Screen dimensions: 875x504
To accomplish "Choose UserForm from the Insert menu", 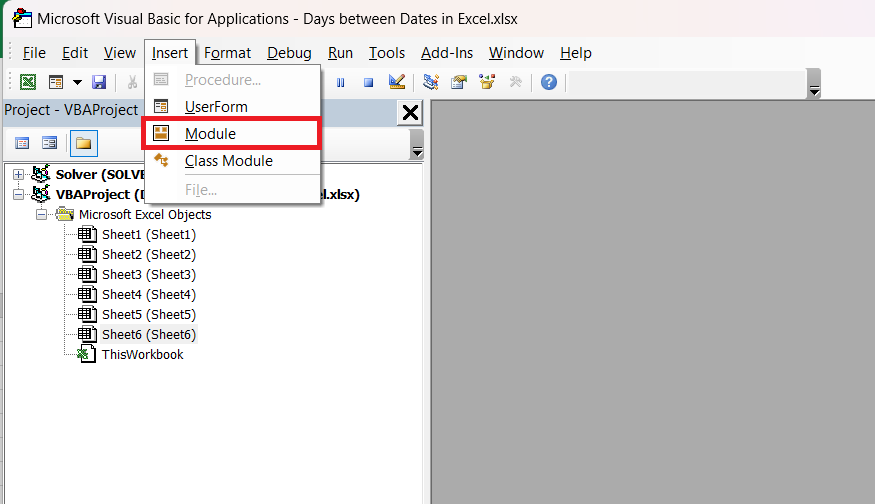I will [232, 107].
